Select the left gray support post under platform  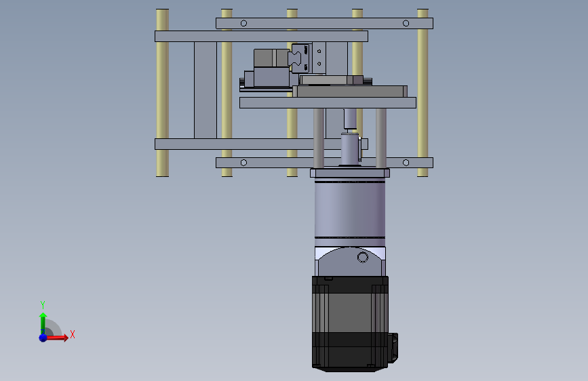point(319,138)
